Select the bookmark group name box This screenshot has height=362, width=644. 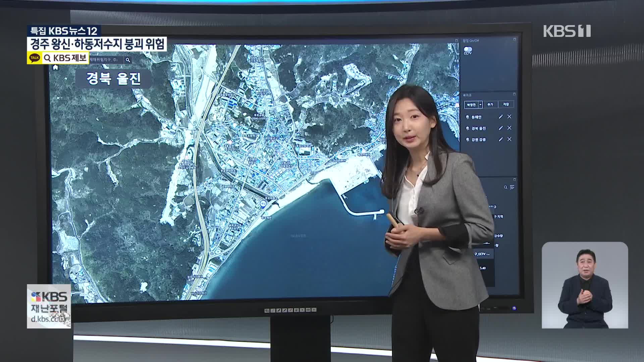click(471, 105)
